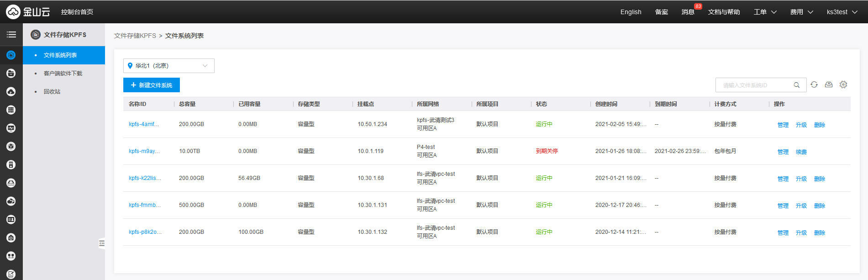Viewport: 868px width, 280px height.
Task: Open the cube icon in the dark sidebar
Action: pyautogui.click(x=11, y=147)
